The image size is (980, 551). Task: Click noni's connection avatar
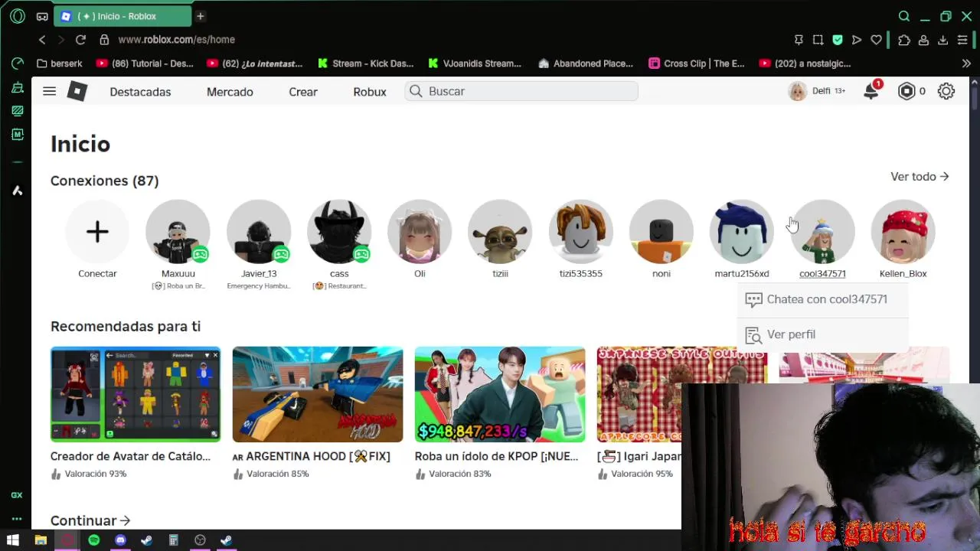click(x=661, y=232)
